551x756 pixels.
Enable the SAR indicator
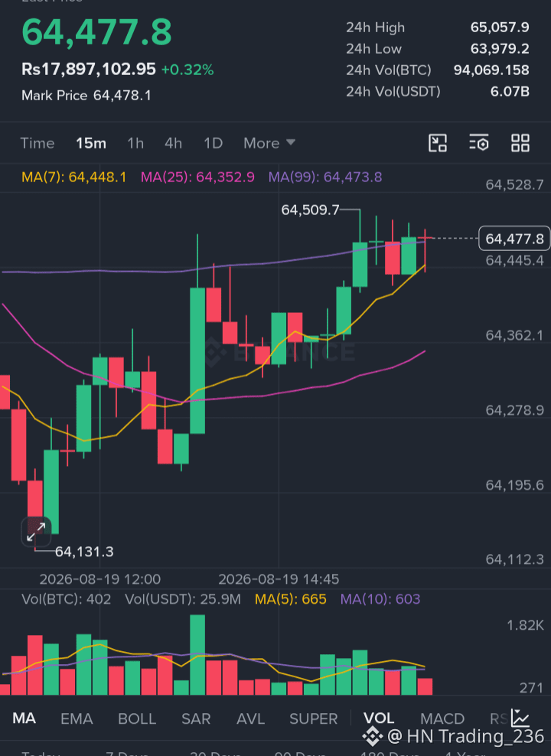pos(196,719)
